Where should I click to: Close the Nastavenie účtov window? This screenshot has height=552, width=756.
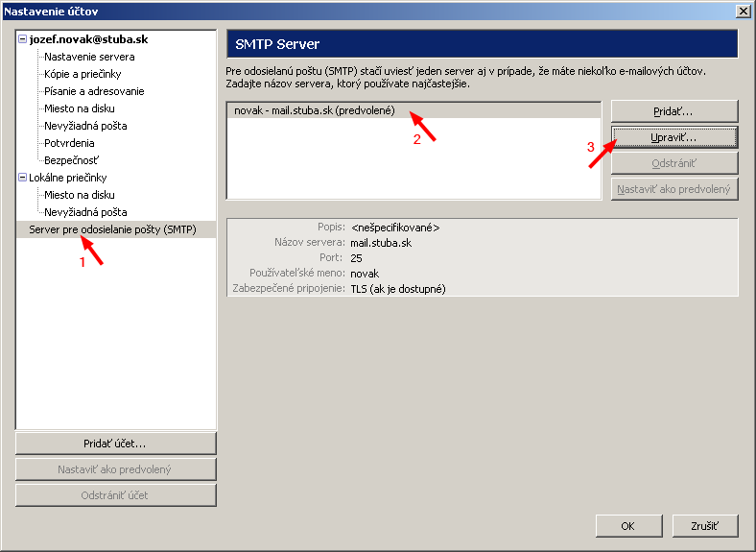[x=743, y=11]
